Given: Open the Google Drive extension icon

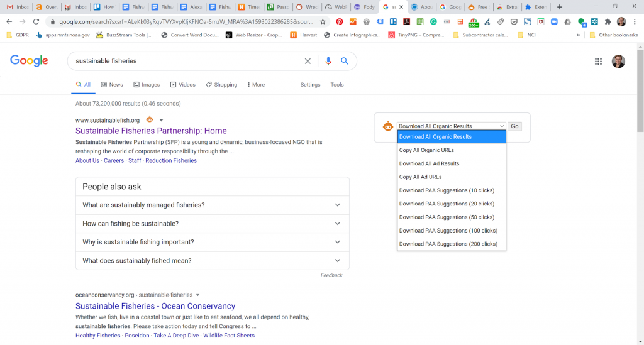Looking at the screenshot, I should click(x=568, y=22).
